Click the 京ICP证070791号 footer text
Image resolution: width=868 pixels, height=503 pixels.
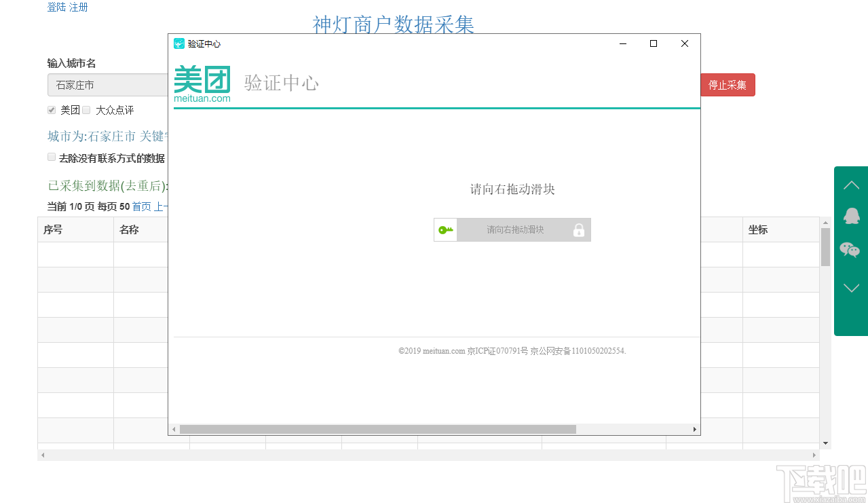point(497,351)
